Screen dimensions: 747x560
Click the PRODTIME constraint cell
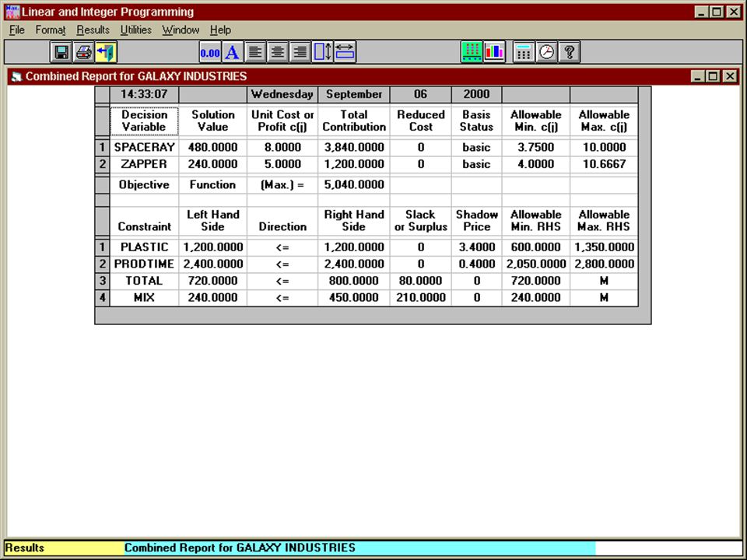pos(144,264)
